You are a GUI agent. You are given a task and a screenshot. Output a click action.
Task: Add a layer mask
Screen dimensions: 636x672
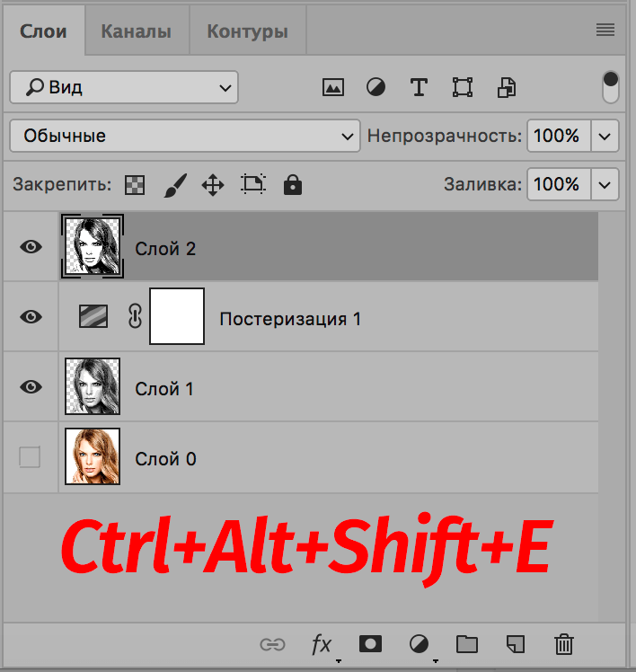click(370, 643)
